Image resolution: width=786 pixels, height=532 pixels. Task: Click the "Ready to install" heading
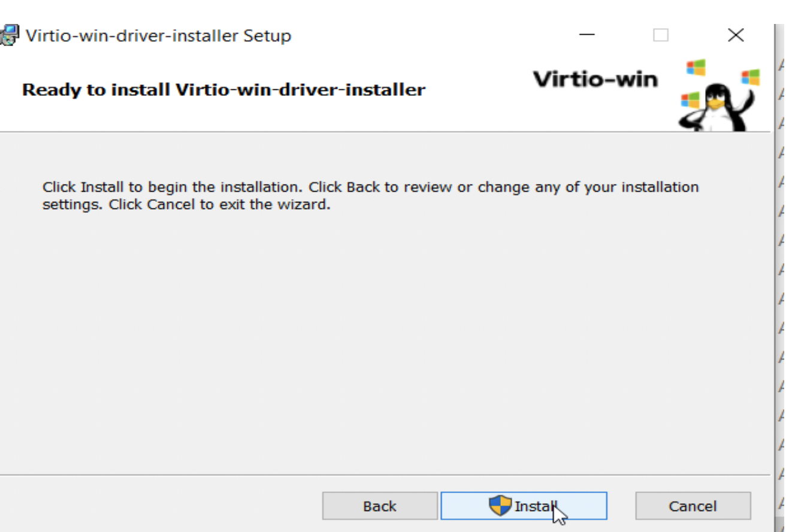223,90
